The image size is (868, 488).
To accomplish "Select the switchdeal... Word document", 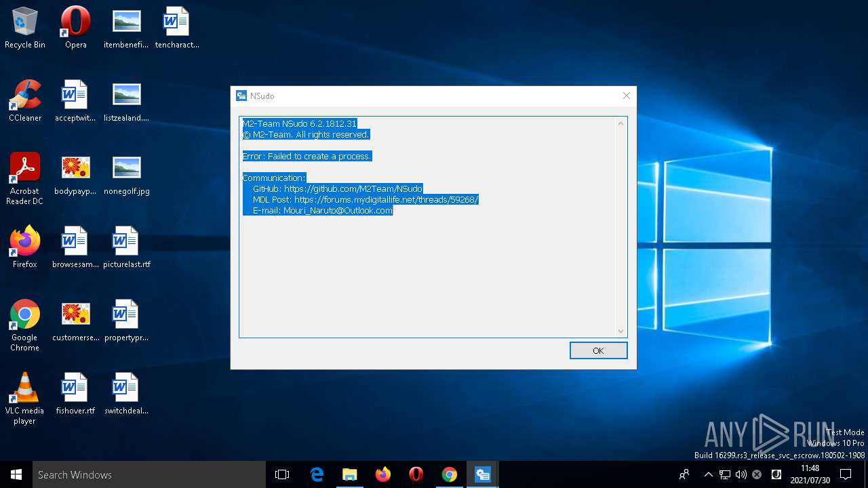I will pos(126,394).
